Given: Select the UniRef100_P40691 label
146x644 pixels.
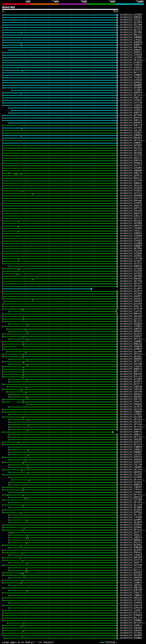Looking at the screenshot, I should coord(131,191).
